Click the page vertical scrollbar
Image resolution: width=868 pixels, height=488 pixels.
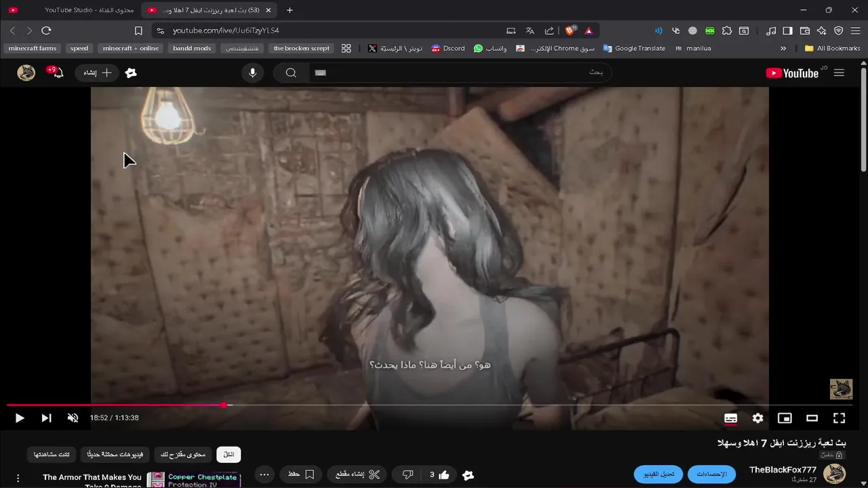(x=863, y=119)
